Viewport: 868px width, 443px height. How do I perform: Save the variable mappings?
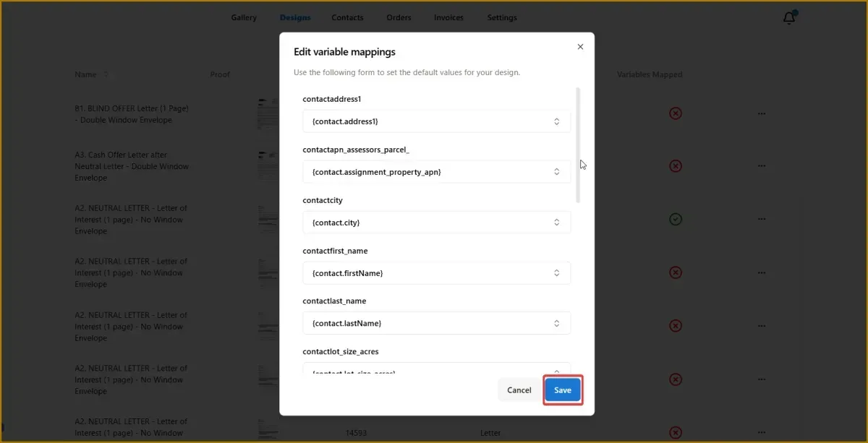point(563,390)
